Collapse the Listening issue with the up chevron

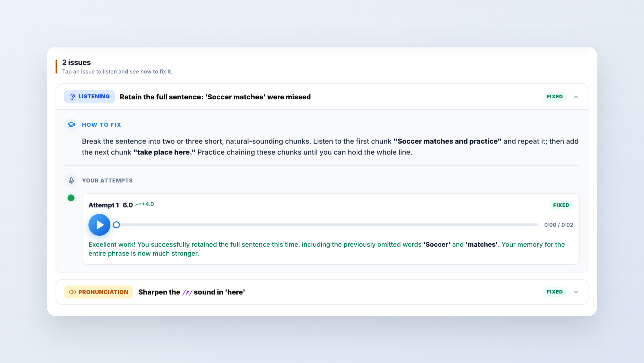click(x=576, y=97)
